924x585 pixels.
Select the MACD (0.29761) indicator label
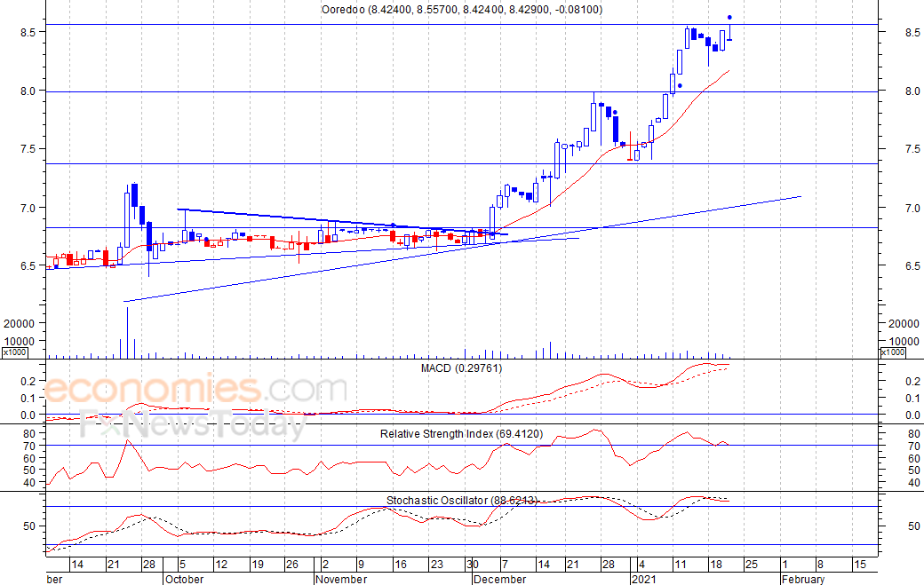click(461, 368)
